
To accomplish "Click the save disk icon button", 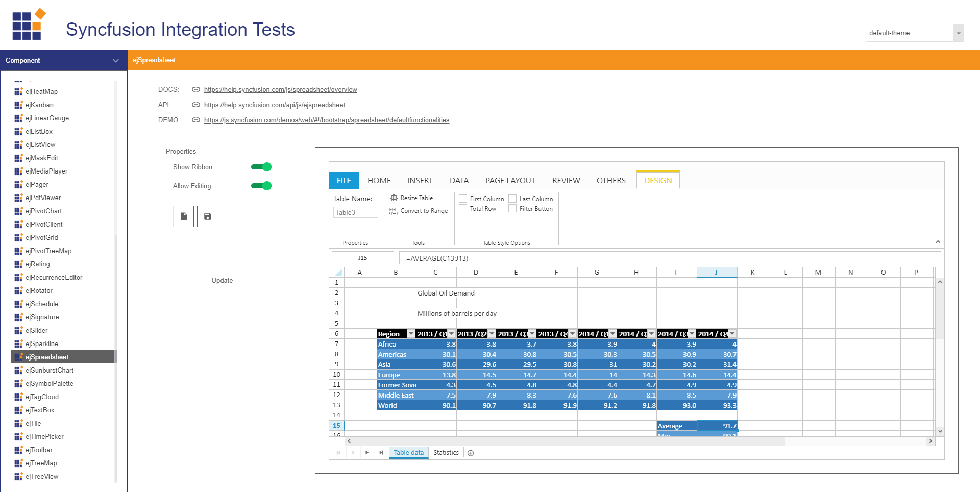I will 208,216.
